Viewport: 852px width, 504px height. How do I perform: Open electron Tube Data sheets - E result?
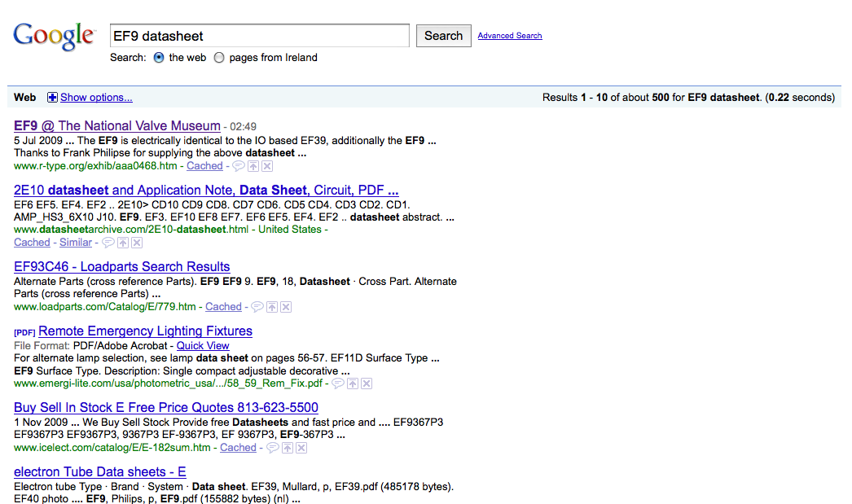pyautogui.click(x=100, y=472)
